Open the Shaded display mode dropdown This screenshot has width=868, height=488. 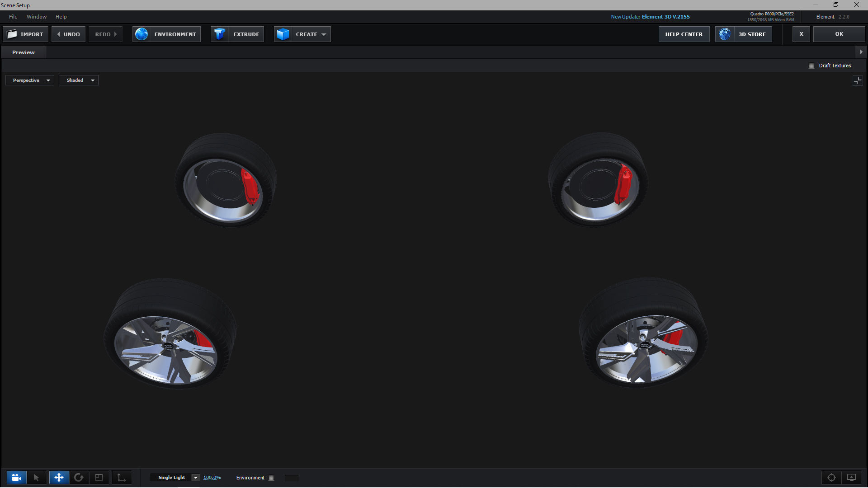[79, 80]
